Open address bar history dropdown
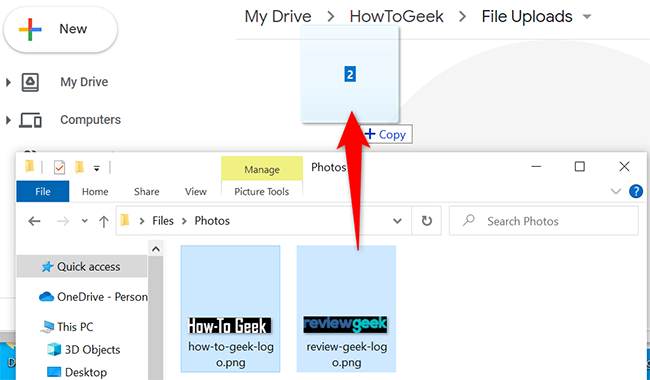This screenshot has width=650, height=380. pyautogui.click(x=397, y=221)
